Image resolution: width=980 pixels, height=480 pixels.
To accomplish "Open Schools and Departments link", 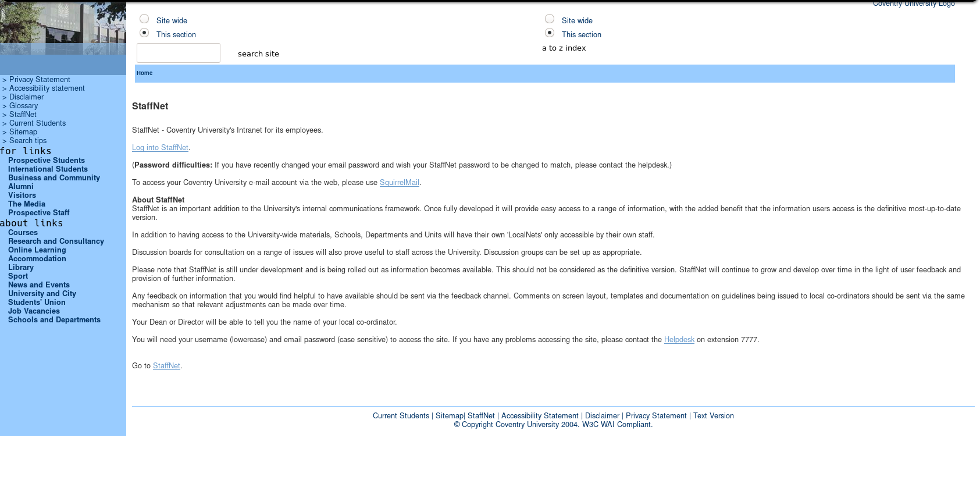I will [54, 320].
